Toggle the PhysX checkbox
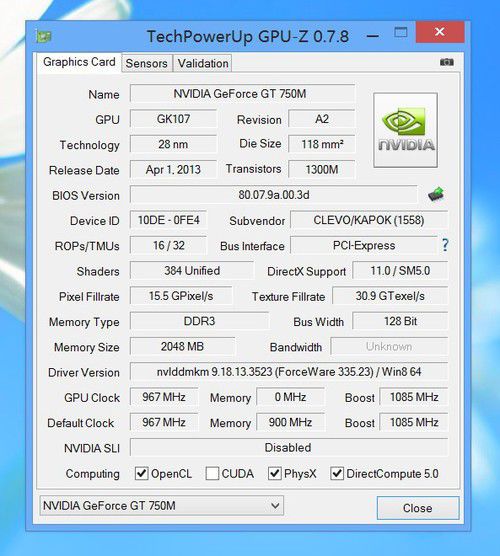The width and height of the screenshot is (500, 556). 274,473
